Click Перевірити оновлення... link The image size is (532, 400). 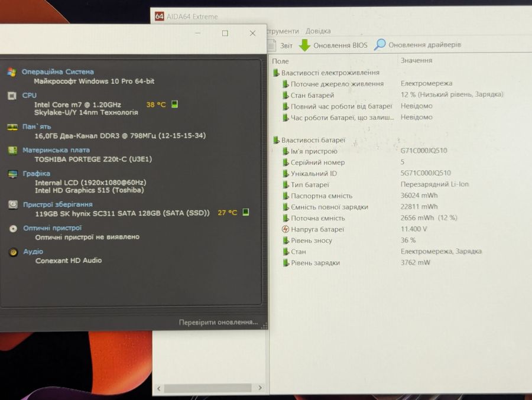click(x=218, y=322)
